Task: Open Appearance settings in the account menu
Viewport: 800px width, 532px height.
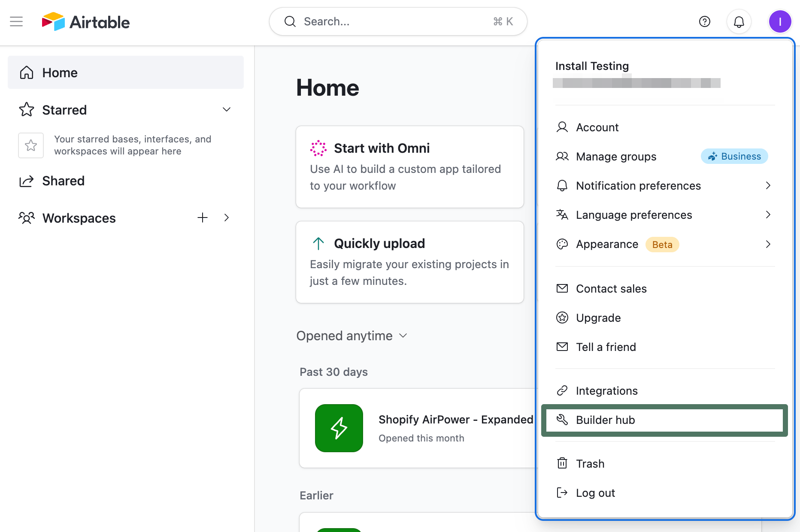Action: coord(607,244)
